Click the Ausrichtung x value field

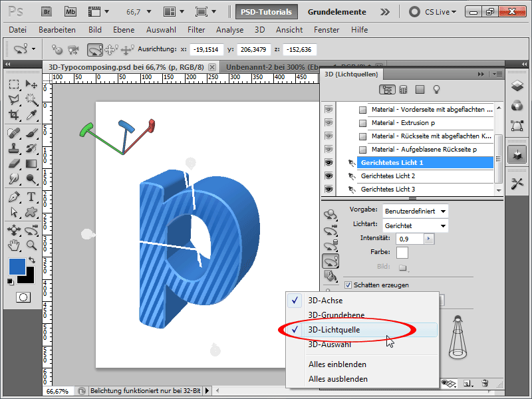(x=206, y=49)
